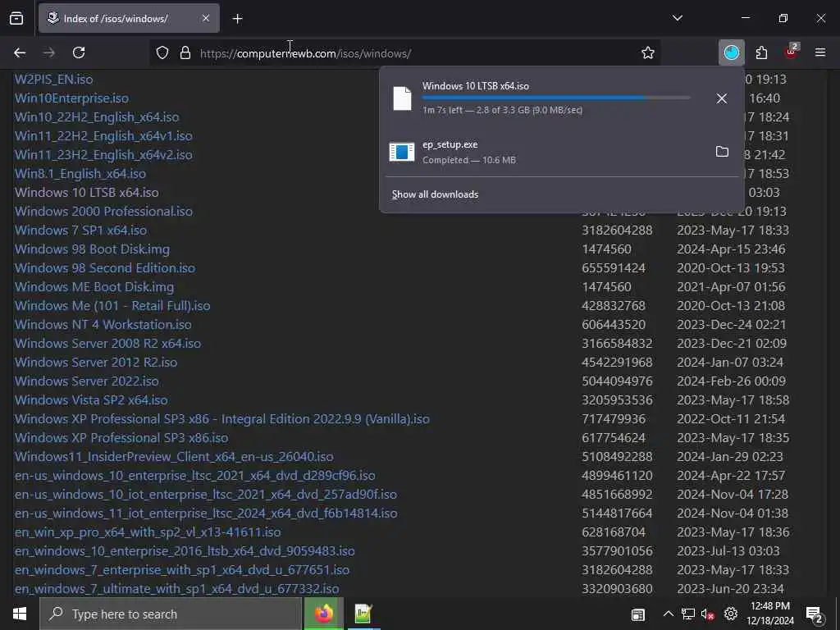The width and height of the screenshot is (840, 630).
Task: Open the tracking protection shield icon
Action: (162, 52)
